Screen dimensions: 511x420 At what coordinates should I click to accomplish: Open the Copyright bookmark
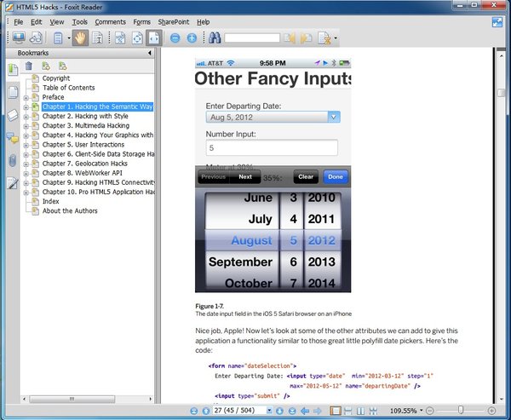tap(56, 78)
